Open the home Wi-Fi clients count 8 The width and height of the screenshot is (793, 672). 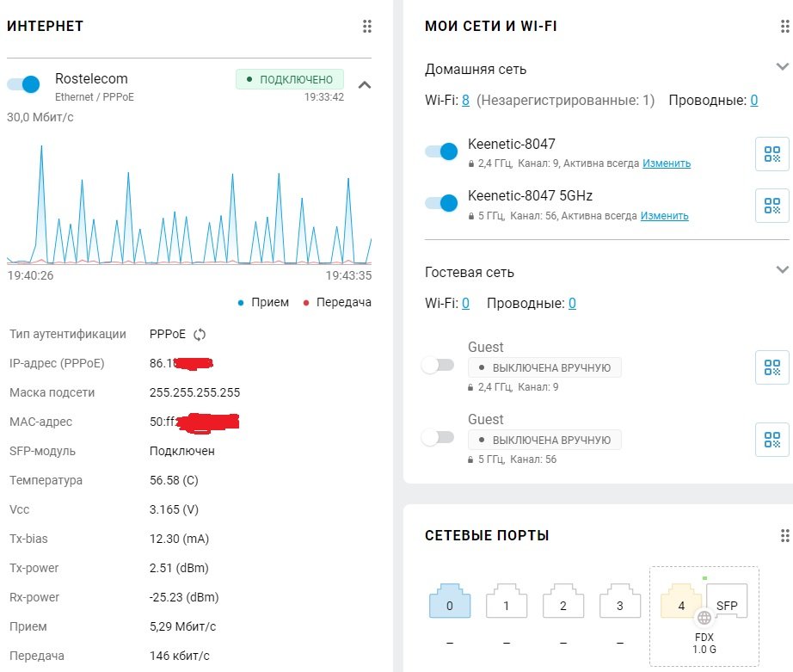[466, 100]
